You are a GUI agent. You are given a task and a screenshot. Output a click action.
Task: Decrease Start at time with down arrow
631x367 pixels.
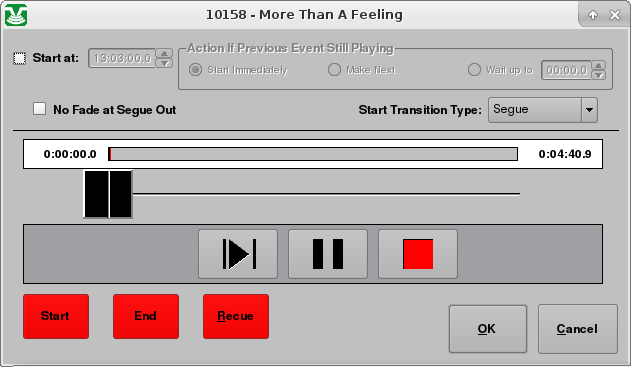click(x=164, y=63)
